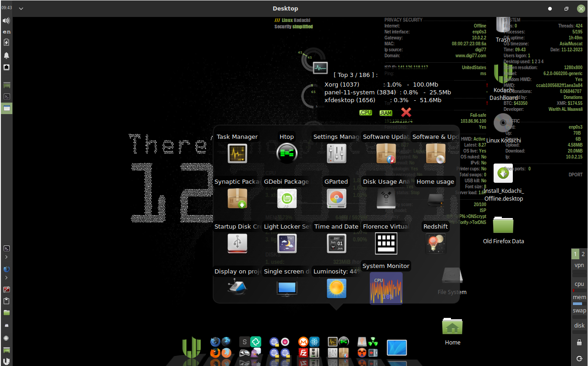
Task: Click the 'Xorg (1037)' process row
Action: [381, 85]
